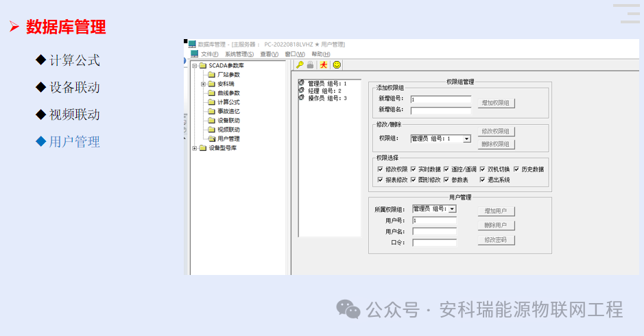Open the 权限组 dropdown list

pyautogui.click(x=467, y=139)
